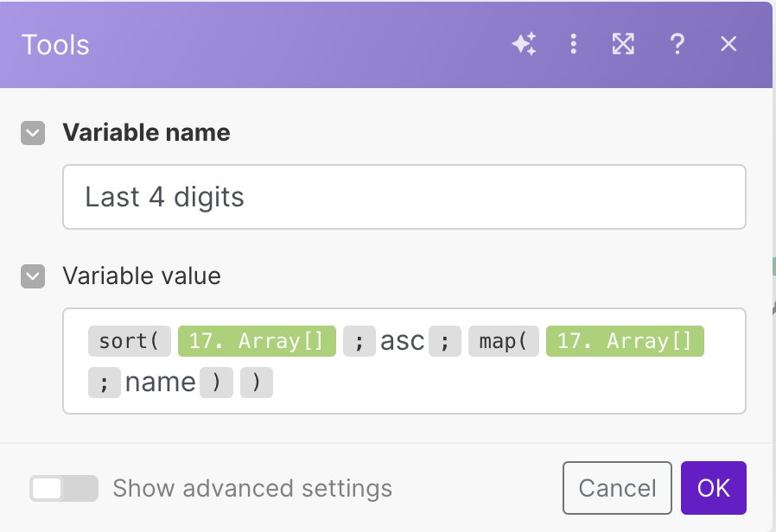This screenshot has width=776, height=532.
Task: Enable the Show advanced settings switch
Action: click(x=63, y=489)
